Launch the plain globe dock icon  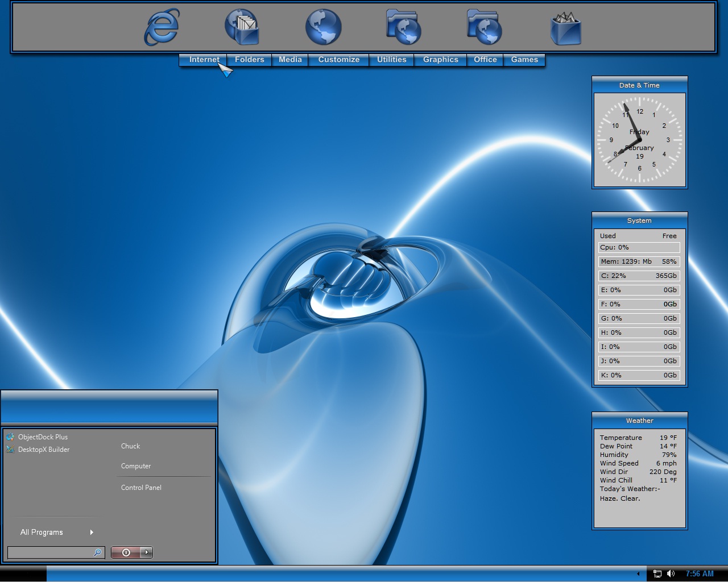coord(324,27)
